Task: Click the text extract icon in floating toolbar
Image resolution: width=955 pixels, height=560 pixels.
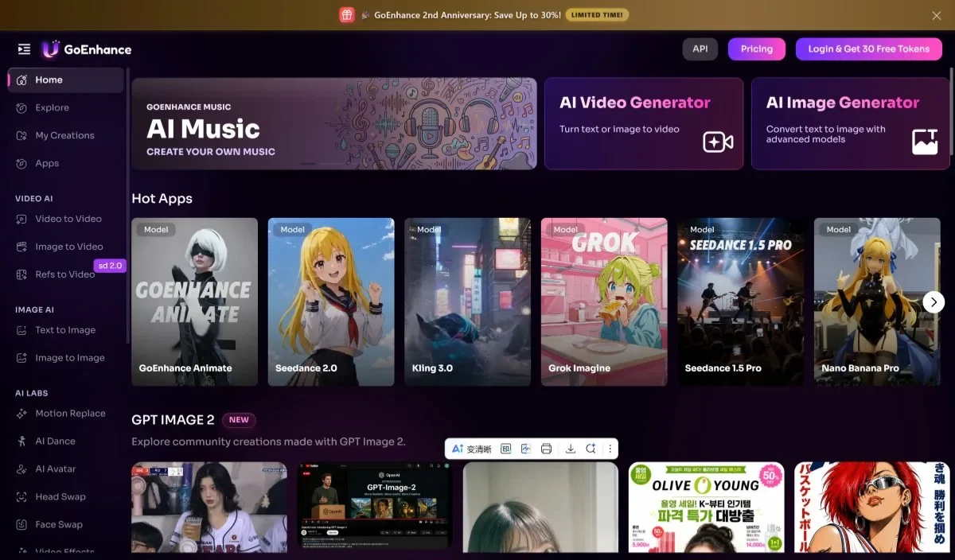Action: tap(506, 449)
